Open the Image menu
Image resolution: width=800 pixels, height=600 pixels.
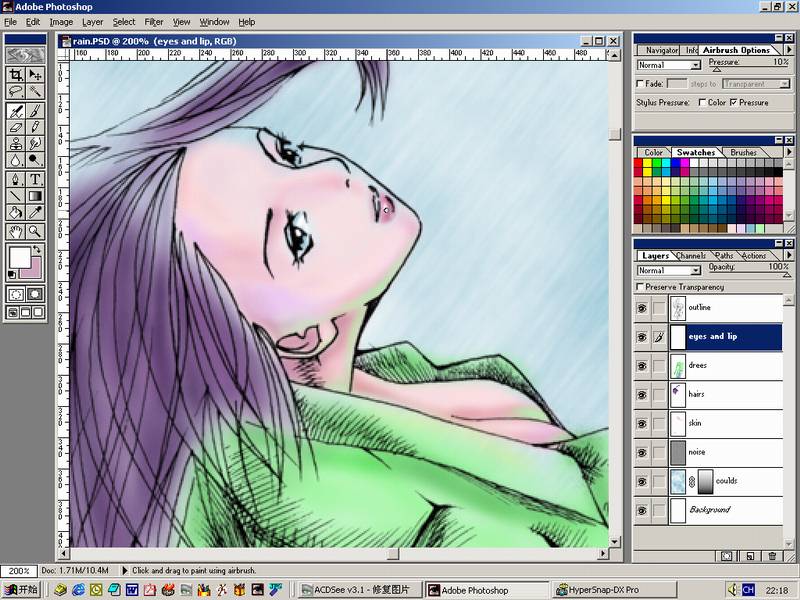click(x=61, y=22)
